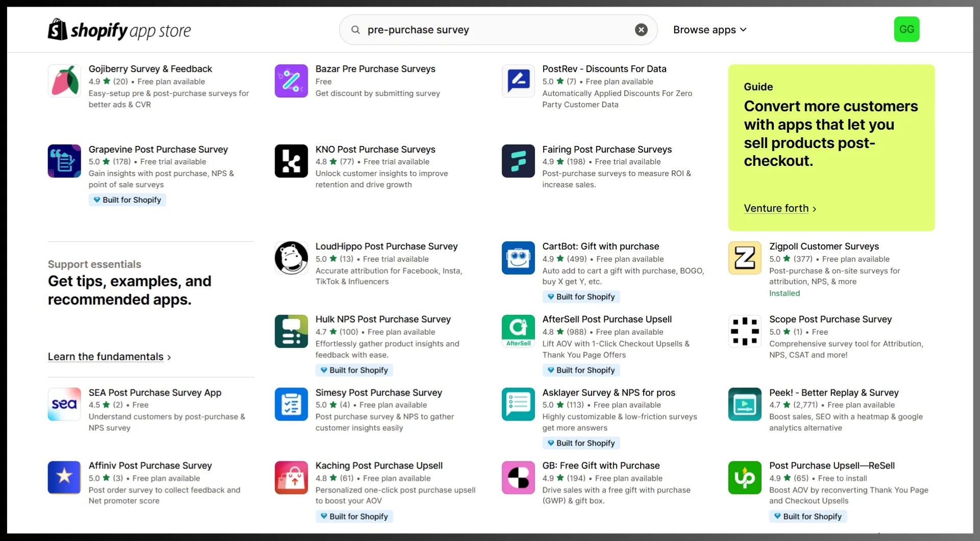Open Peek! Better Replay app icon
The image size is (980, 541).
(x=745, y=404)
